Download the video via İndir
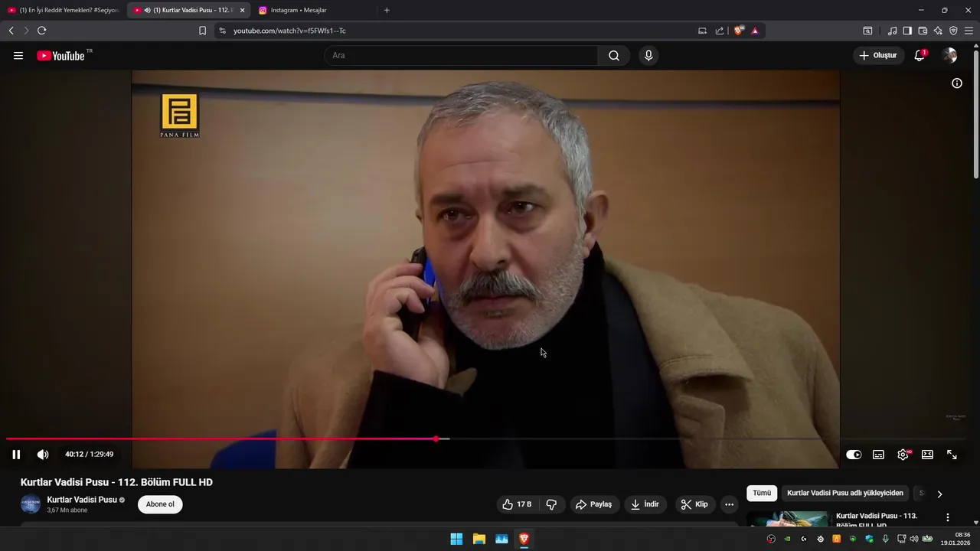 click(645, 504)
